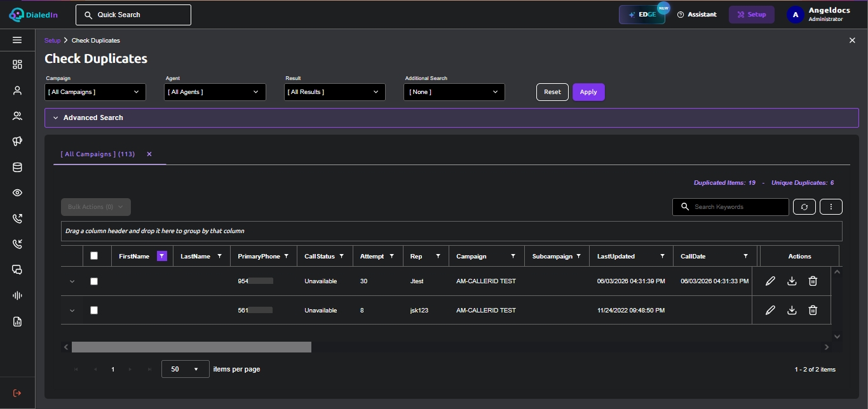Open the EDGE new feature button
The width and height of the screenshot is (868, 409).
[x=642, y=15]
